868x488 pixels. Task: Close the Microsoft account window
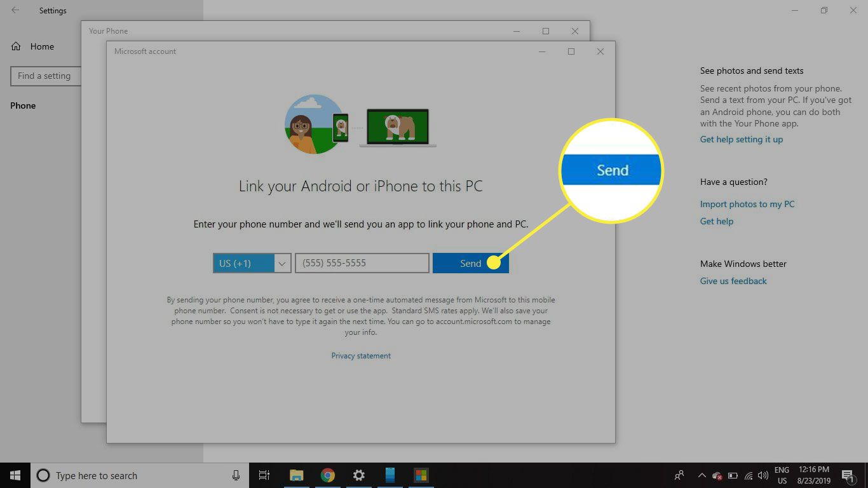pos(600,51)
